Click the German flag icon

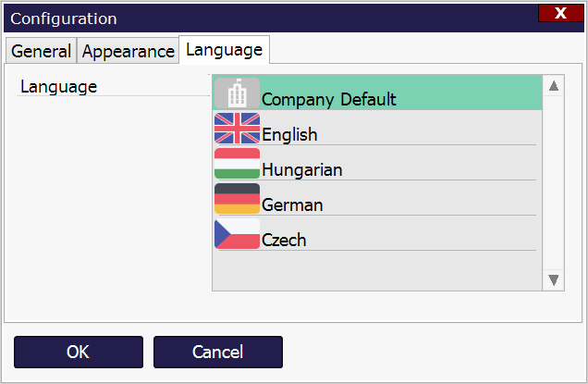pos(237,198)
